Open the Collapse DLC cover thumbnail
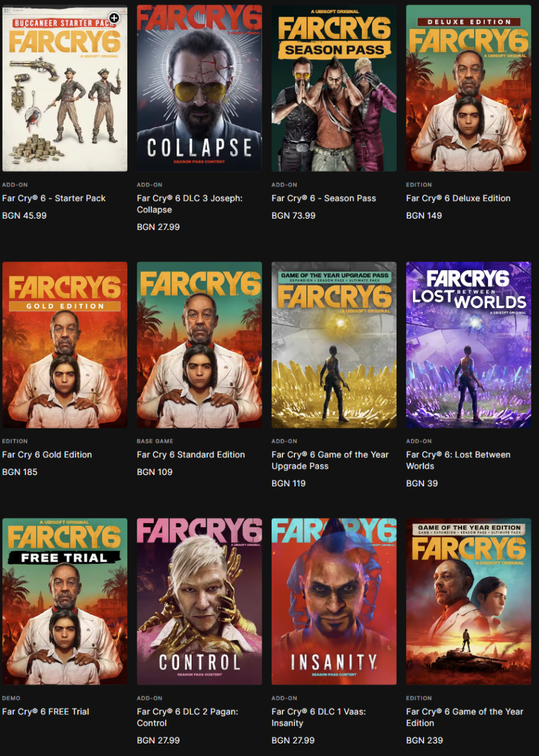539x756 pixels. pyautogui.click(x=199, y=88)
